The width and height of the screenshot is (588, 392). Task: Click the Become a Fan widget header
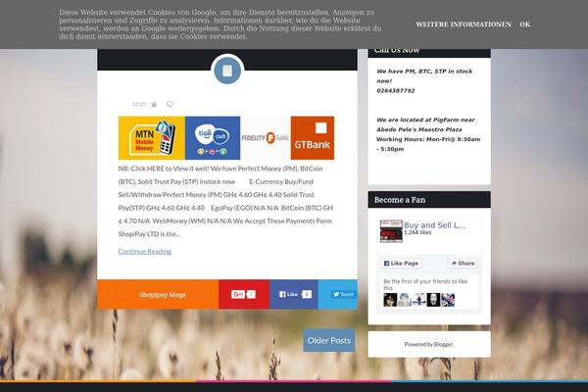[x=429, y=200]
